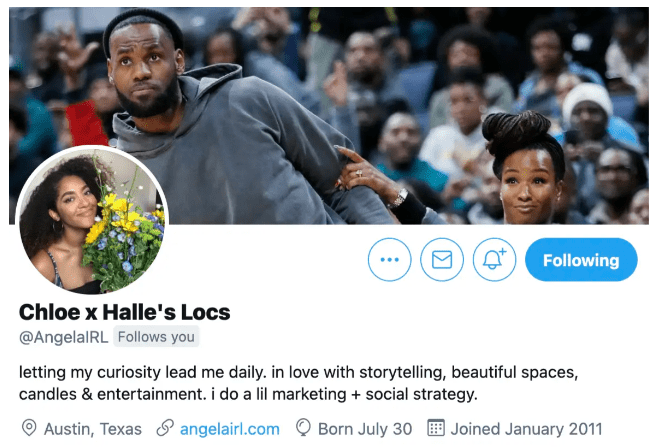The image size is (659, 448).
Task: Click the Born July 30 text
Action: coord(365,429)
